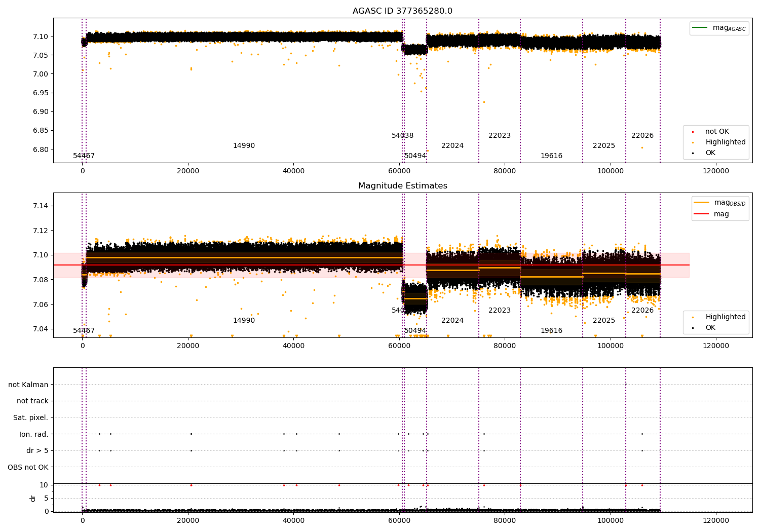
Task: Select the 'dr > 5' row label
Action: (37, 451)
